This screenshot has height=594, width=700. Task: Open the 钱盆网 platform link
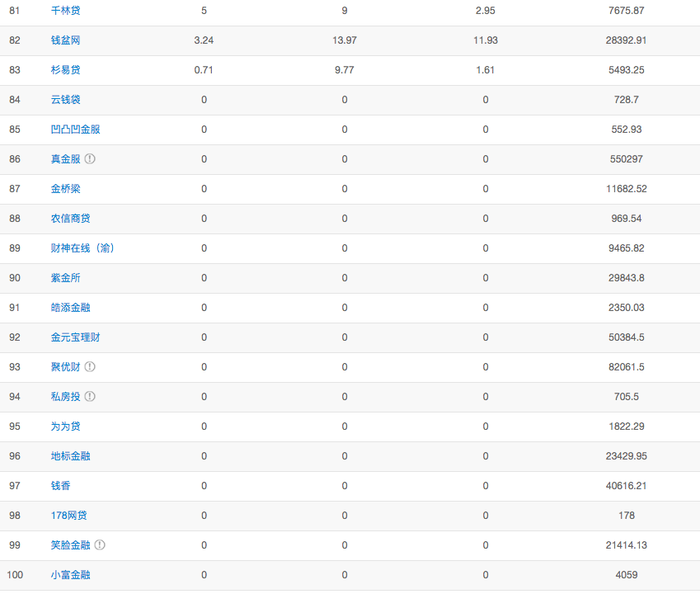point(66,40)
